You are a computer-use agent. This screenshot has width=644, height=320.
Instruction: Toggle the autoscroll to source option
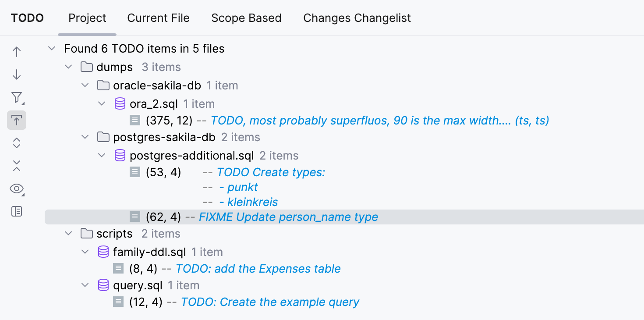[16, 120]
